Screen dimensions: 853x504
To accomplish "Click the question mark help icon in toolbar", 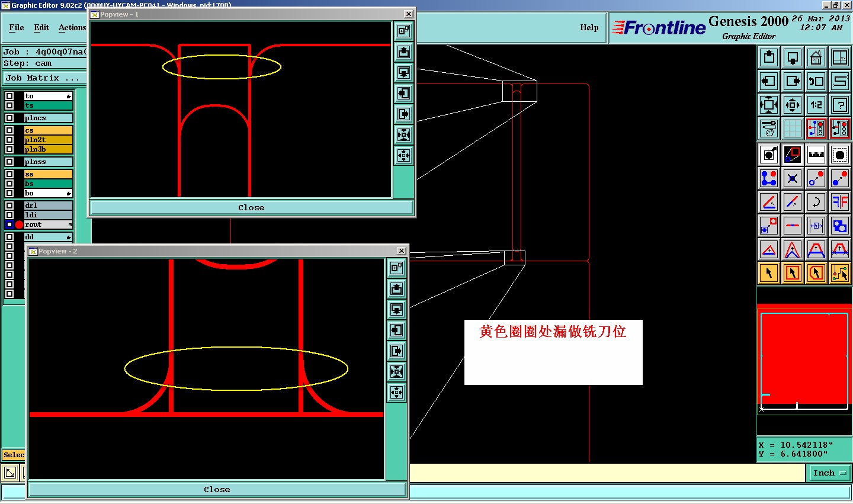I will 840,105.
